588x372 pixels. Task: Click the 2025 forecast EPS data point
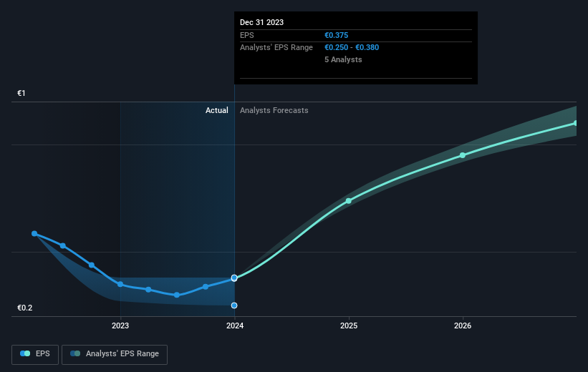coord(348,201)
